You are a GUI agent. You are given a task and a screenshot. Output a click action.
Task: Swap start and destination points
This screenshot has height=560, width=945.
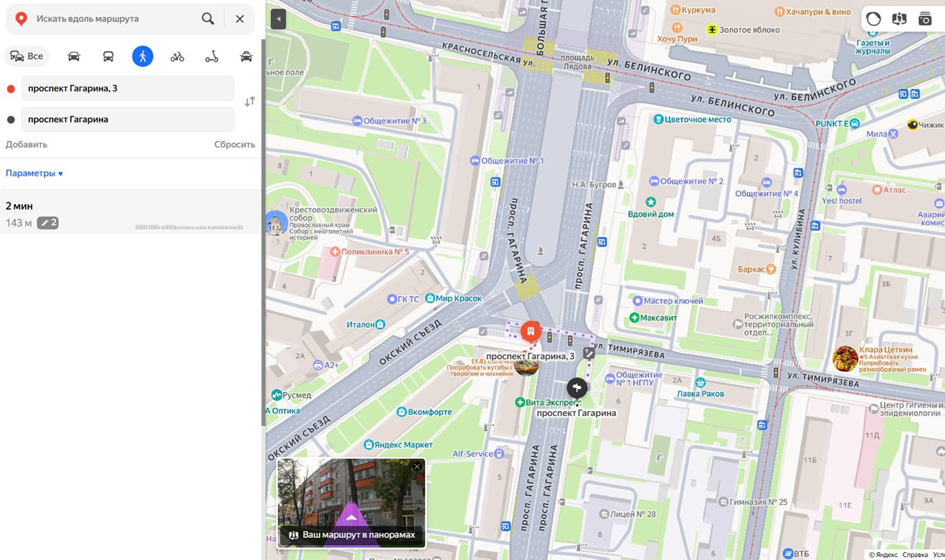coord(250,102)
